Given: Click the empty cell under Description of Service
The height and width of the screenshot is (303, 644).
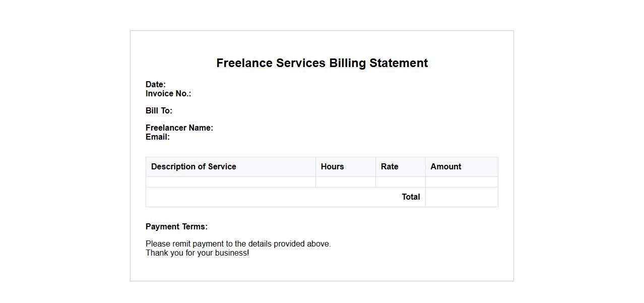Looking at the screenshot, I should click(230, 182).
